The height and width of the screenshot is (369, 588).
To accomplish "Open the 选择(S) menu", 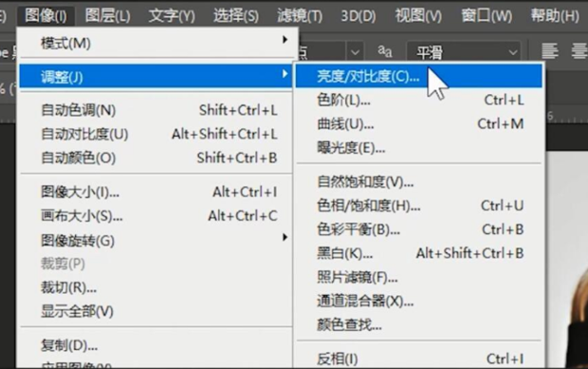I will click(x=236, y=16).
